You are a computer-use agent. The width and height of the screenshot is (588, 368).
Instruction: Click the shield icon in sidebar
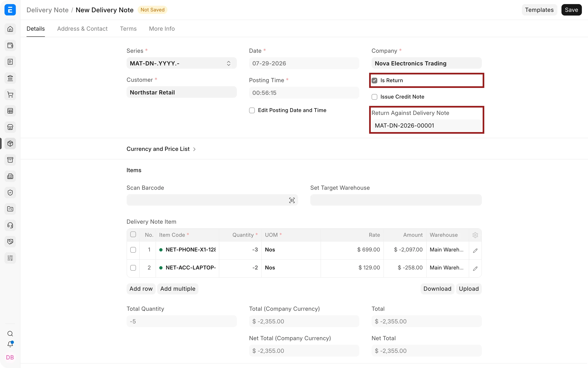pos(10,193)
